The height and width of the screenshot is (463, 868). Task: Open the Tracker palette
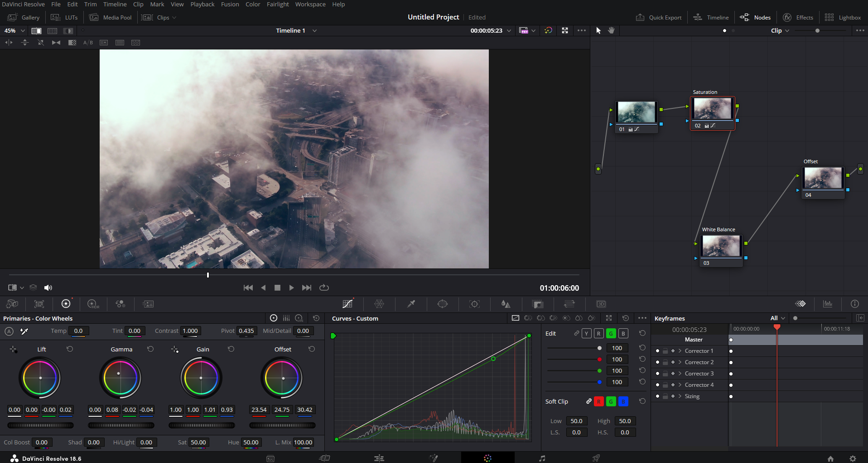[x=474, y=304]
